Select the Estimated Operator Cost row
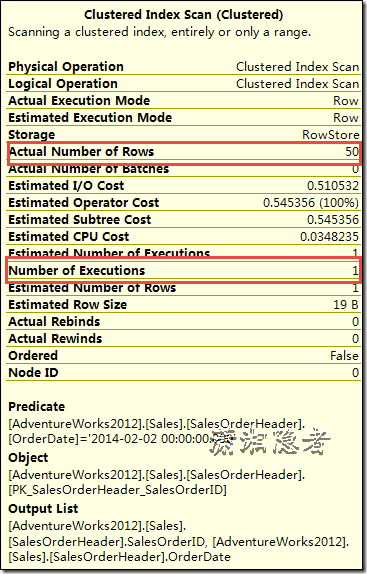 click(183, 202)
